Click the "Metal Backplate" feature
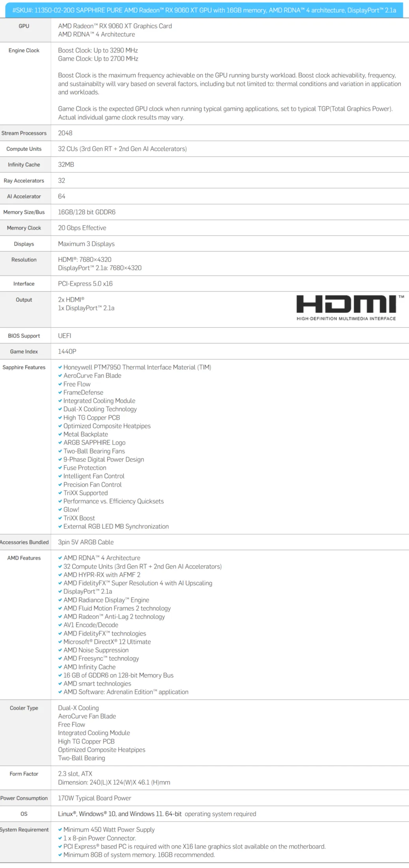The image size is (409, 868). coord(86,434)
